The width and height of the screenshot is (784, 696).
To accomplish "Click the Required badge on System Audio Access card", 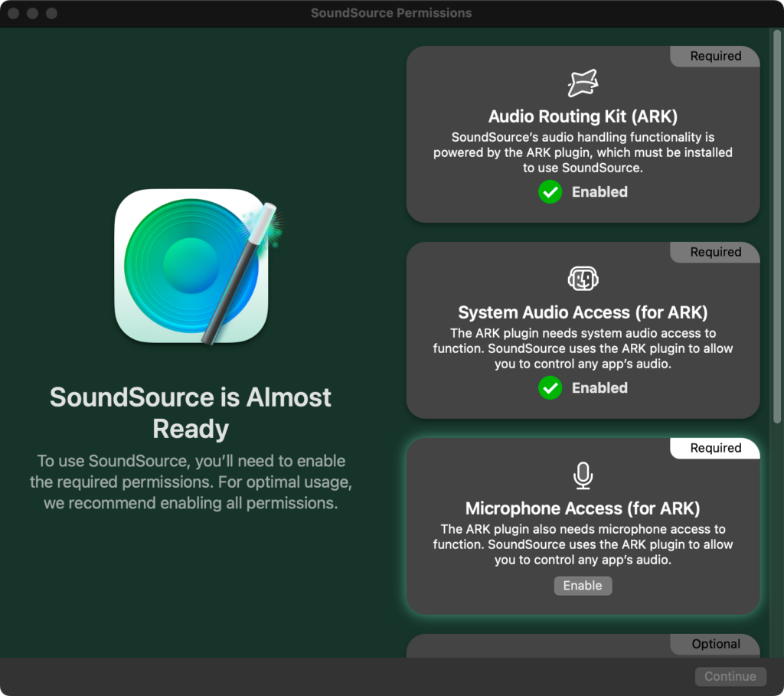I will (715, 252).
